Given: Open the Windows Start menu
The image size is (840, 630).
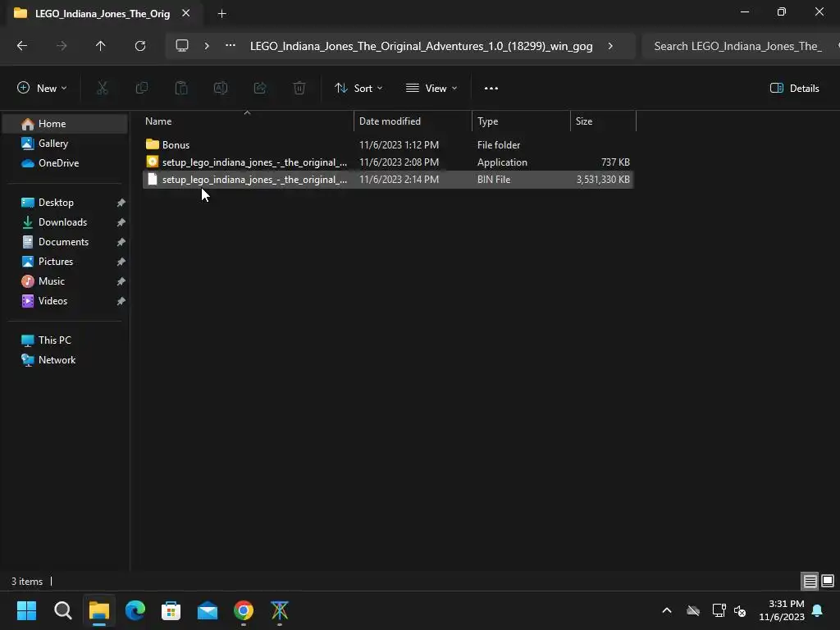Looking at the screenshot, I should pyautogui.click(x=26, y=610).
